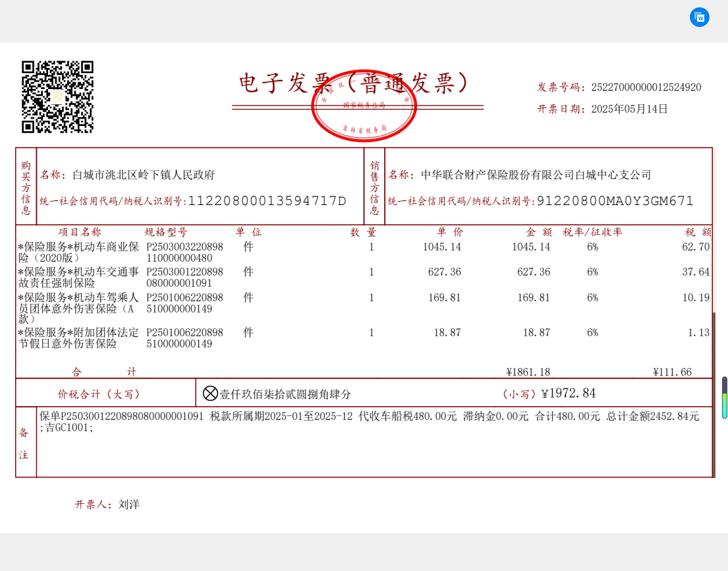Click item 机动车商业保险（2020版）

point(78,253)
